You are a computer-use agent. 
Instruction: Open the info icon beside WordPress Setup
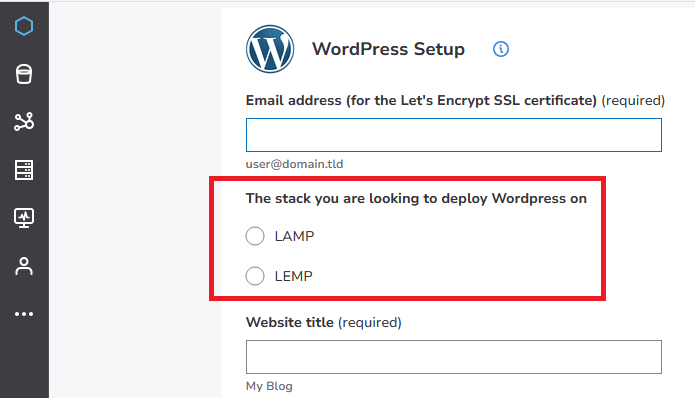[x=501, y=49]
